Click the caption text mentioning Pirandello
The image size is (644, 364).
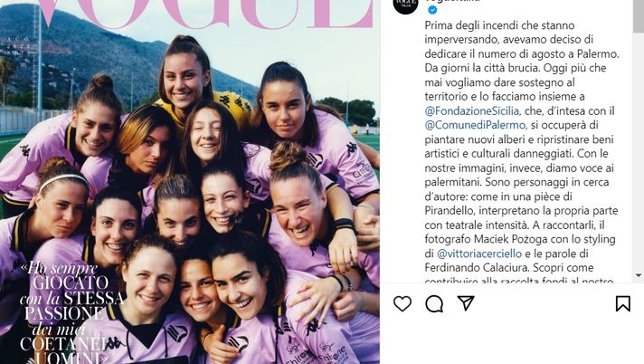[450, 211]
